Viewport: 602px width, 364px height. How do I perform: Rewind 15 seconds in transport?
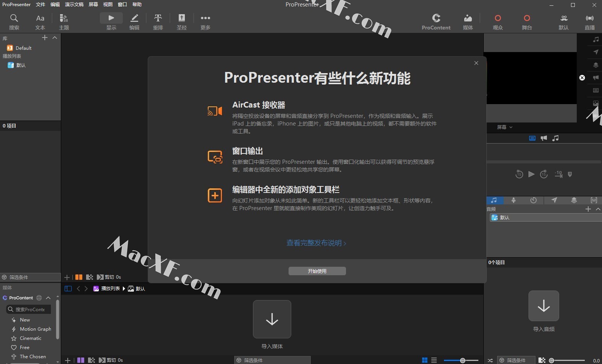(519, 174)
